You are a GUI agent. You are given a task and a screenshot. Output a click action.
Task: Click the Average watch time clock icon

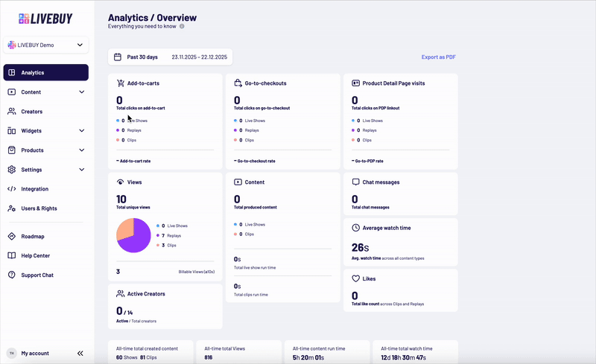(x=356, y=228)
